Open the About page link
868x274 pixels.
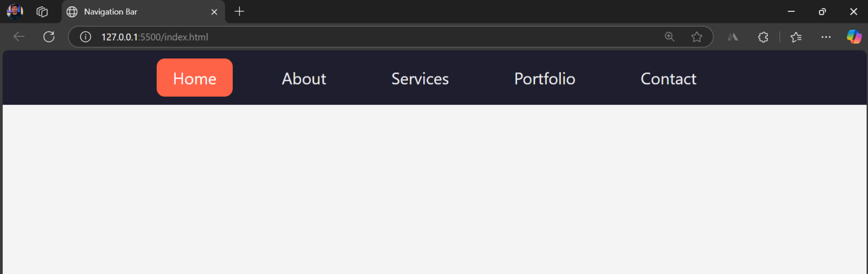coord(304,78)
